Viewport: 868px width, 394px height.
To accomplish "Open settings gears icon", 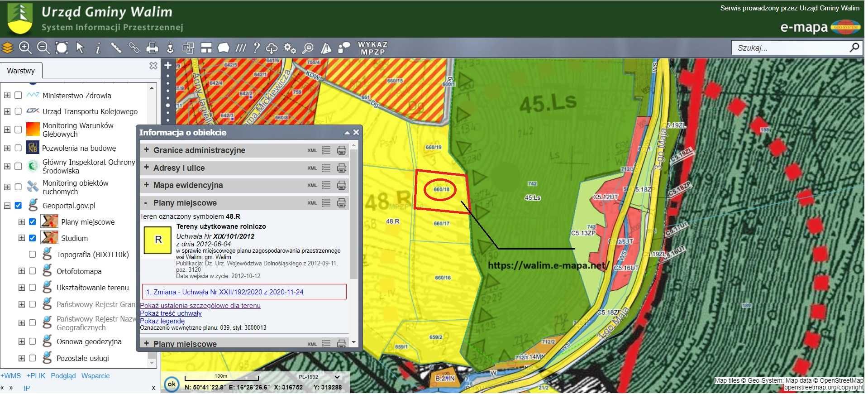I will (290, 48).
